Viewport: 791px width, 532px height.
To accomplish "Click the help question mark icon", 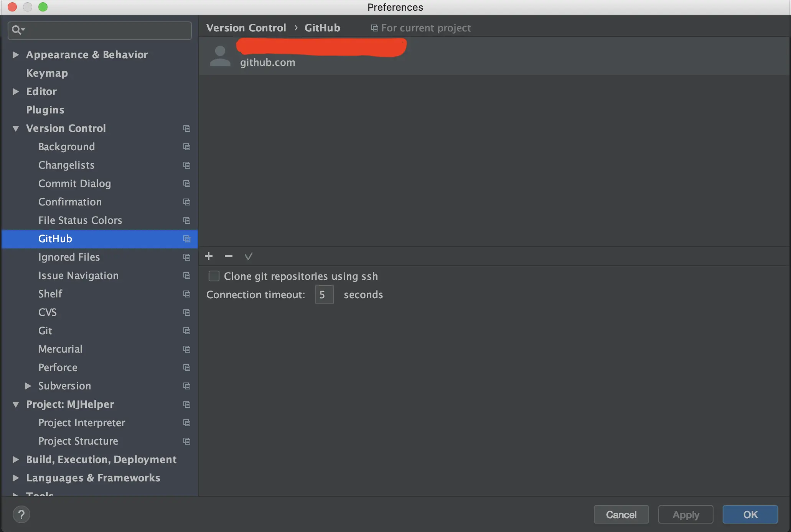I will click(x=21, y=514).
